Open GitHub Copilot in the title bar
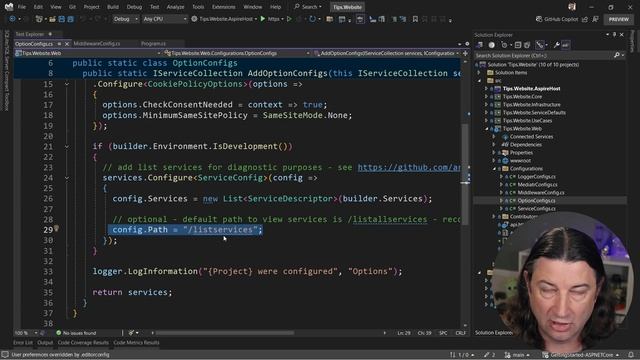Viewport: 640px width, 360px height. click(x=557, y=19)
